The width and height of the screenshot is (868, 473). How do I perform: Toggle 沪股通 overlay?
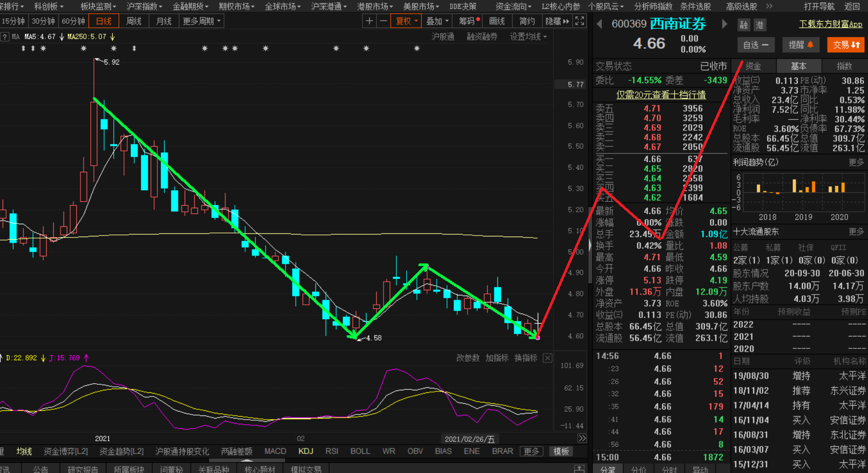click(443, 37)
